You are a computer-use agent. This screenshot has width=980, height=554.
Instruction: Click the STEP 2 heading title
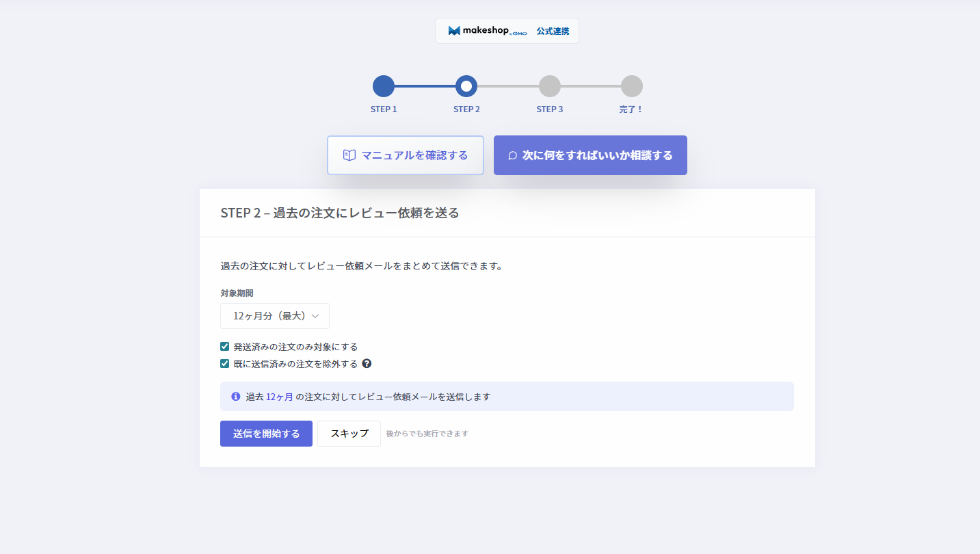(x=340, y=213)
